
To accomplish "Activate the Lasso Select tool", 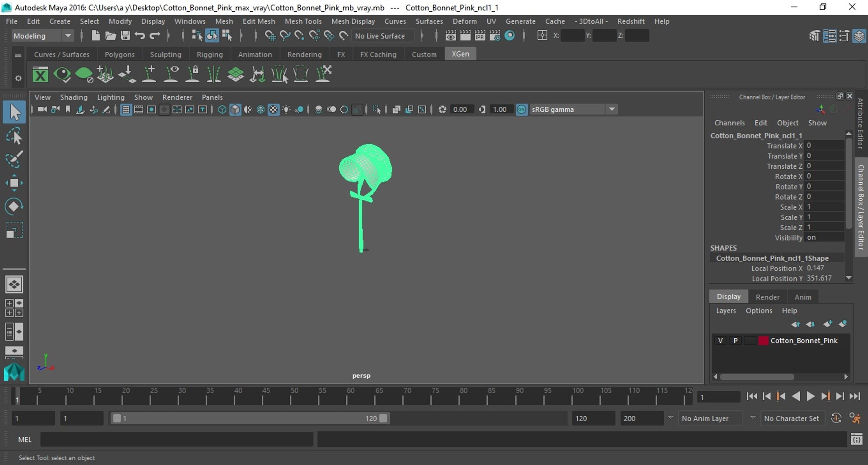I will 14,136.
